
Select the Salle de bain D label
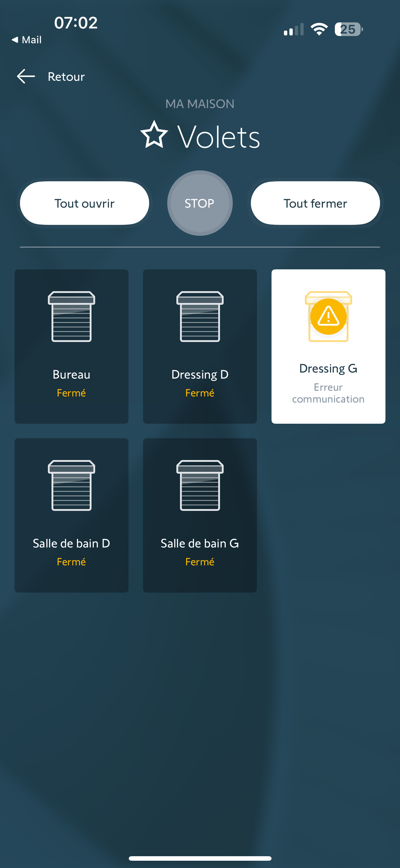tap(72, 544)
